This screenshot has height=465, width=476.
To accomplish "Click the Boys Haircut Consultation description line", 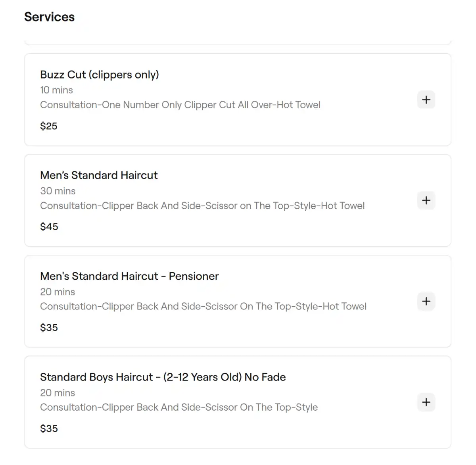I will [179, 407].
